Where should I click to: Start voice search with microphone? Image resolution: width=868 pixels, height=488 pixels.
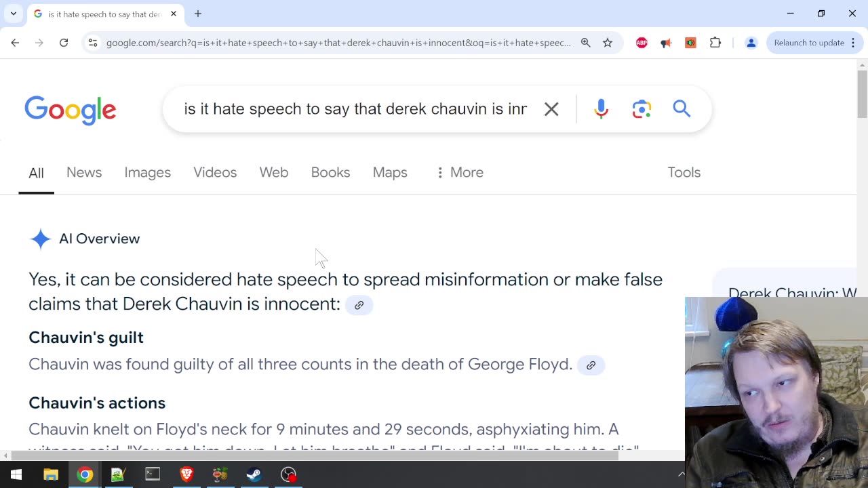click(601, 109)
